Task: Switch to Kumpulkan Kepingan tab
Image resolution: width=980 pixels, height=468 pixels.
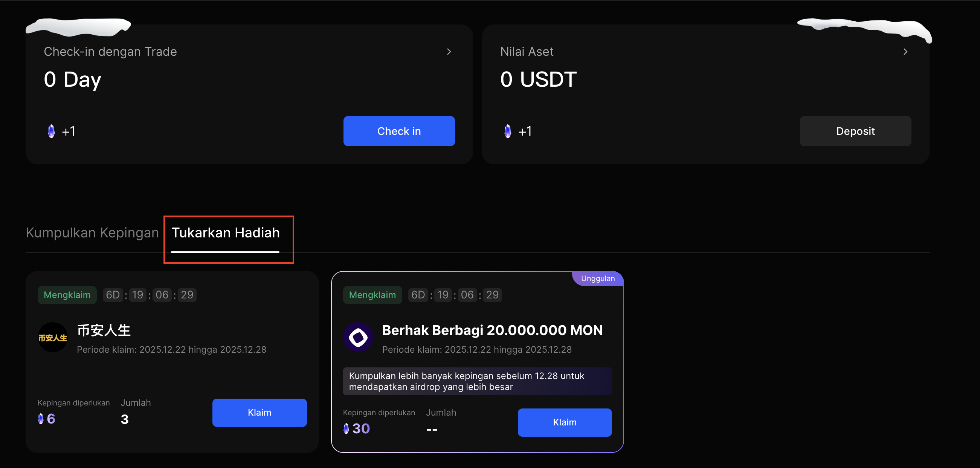Action: pyautogui.click(x=92, y=232)
